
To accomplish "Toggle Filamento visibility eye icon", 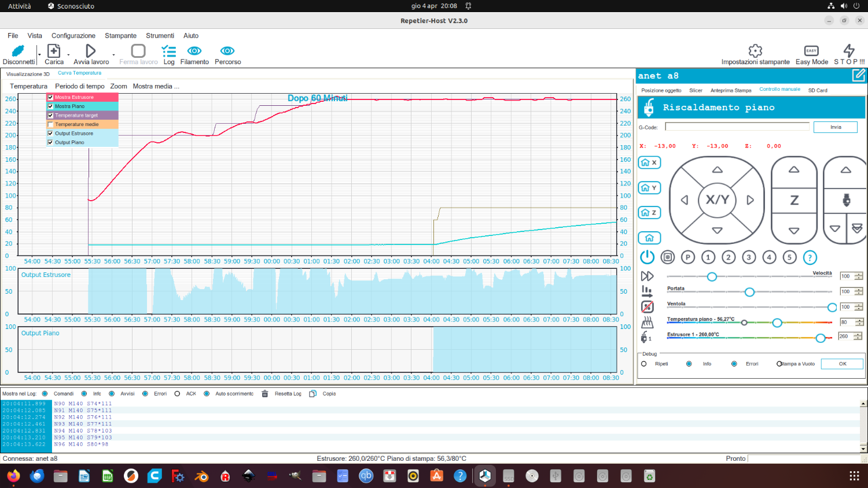I will [194, 51].
